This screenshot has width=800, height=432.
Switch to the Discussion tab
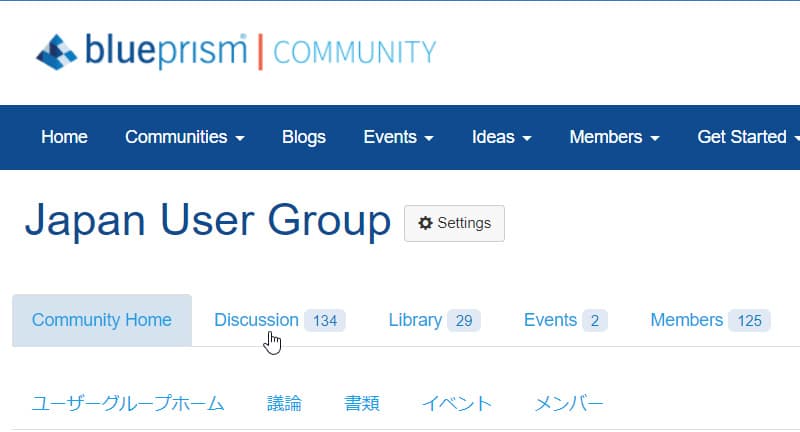[280, 320]
